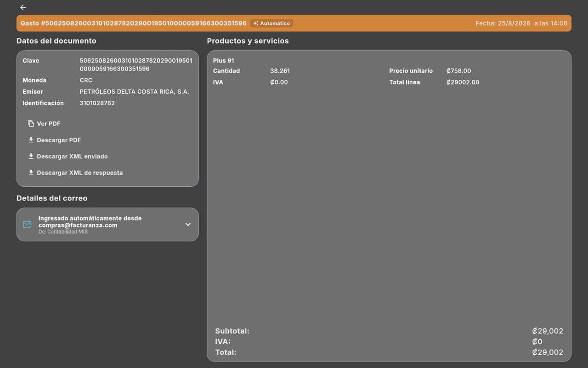Click the Clave number value
This screenshot has height=368, width=588.
click(x=136, y=65)
